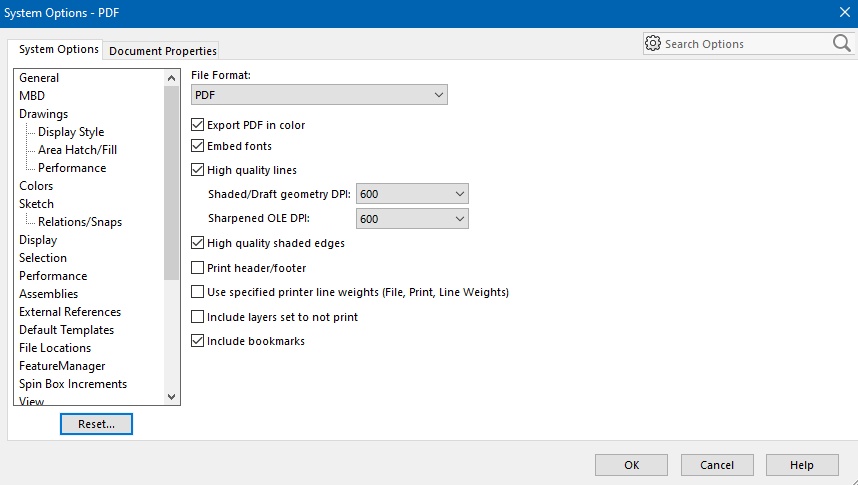Open the Sharpened OLE DPI dropdown

[x=412, y=219]
